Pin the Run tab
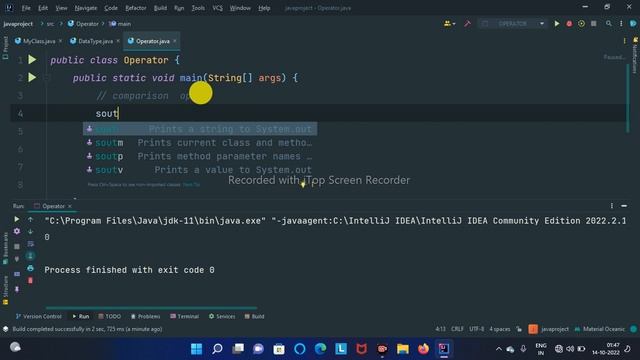Screen dimensions: 640x360 pos(17,289)
